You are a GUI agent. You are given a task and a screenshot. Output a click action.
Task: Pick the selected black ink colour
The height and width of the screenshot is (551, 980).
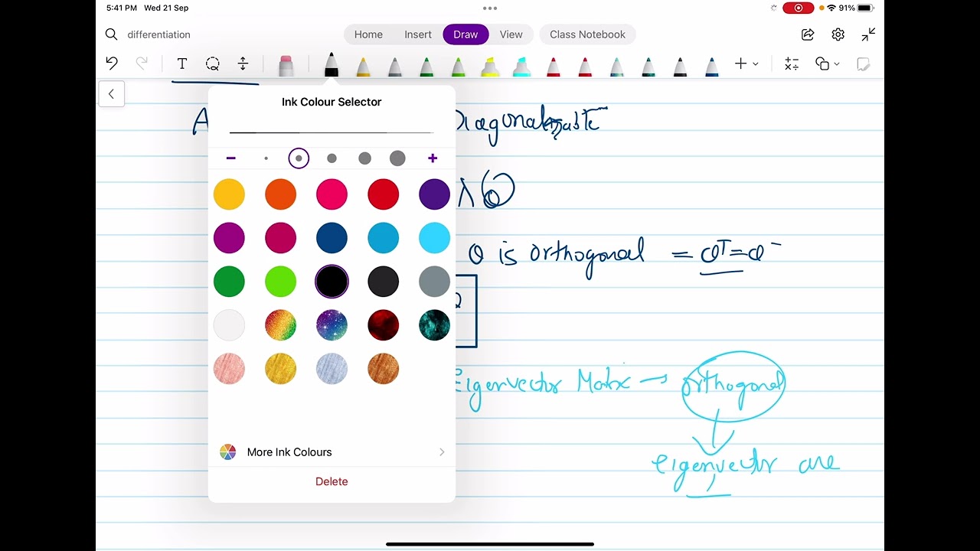[332, 282]
